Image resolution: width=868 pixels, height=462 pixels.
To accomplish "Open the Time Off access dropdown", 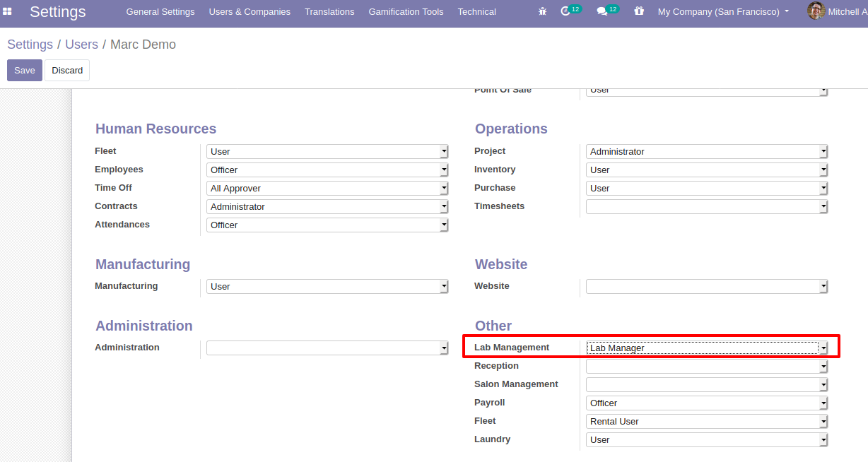I will [327, 189].
